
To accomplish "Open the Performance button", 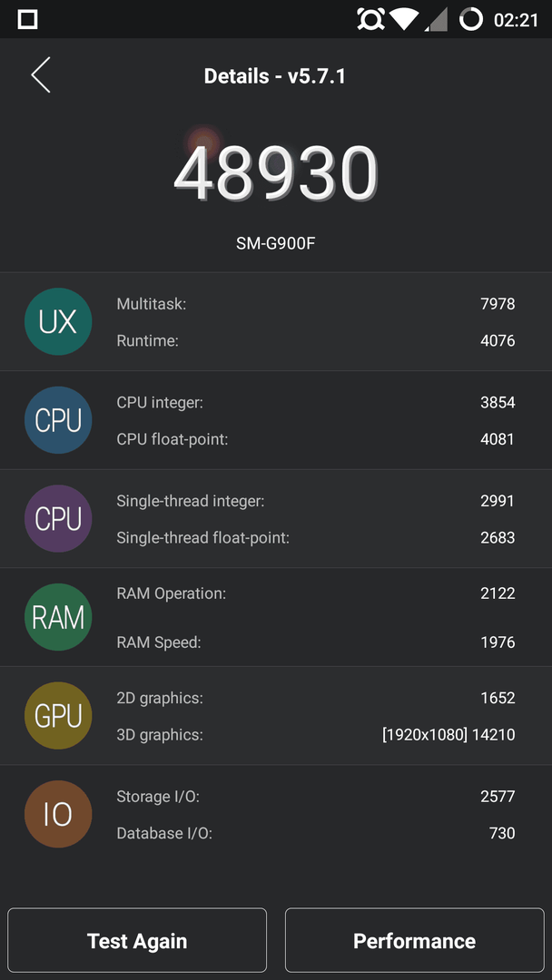I will point(415,941).
